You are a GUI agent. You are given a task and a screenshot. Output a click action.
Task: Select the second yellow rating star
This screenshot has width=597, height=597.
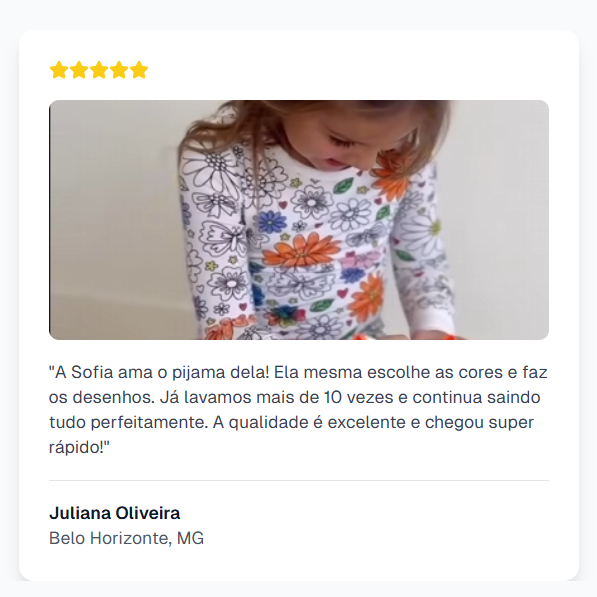79,70
